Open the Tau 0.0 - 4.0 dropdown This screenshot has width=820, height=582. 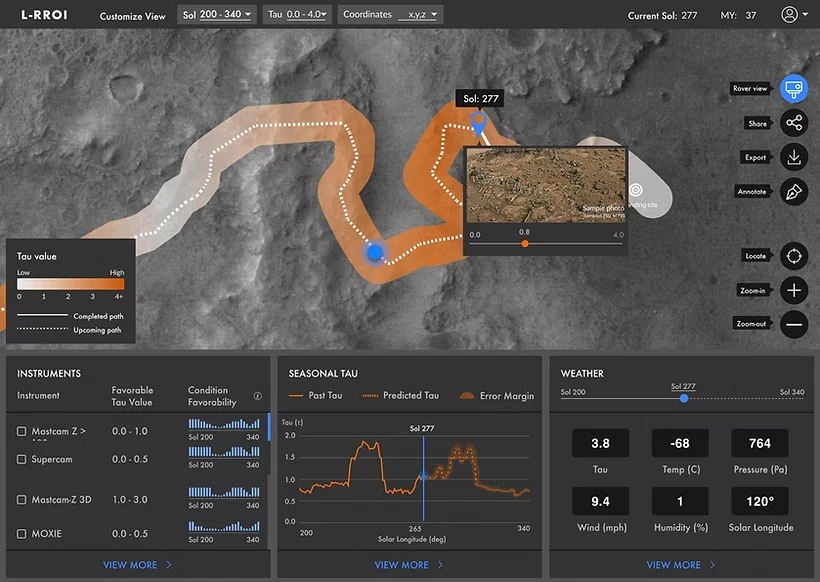click(298, 15)
